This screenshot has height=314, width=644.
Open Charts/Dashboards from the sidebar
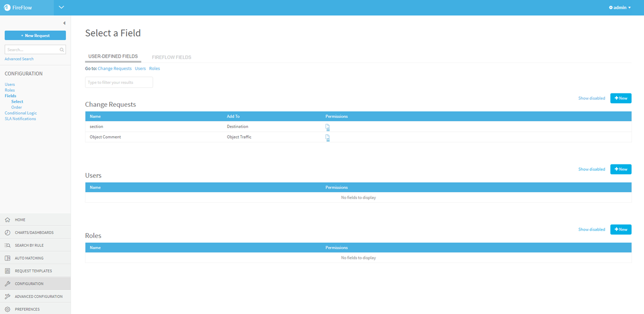click(34, 233)
